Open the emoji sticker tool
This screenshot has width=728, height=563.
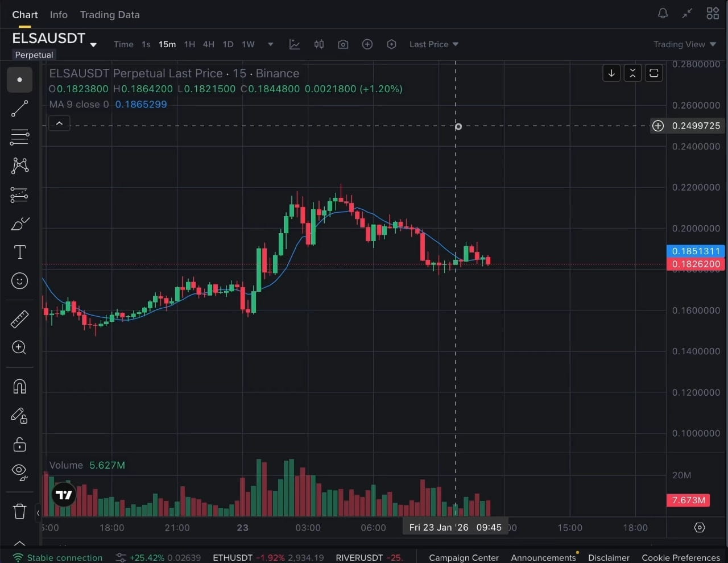19,280
